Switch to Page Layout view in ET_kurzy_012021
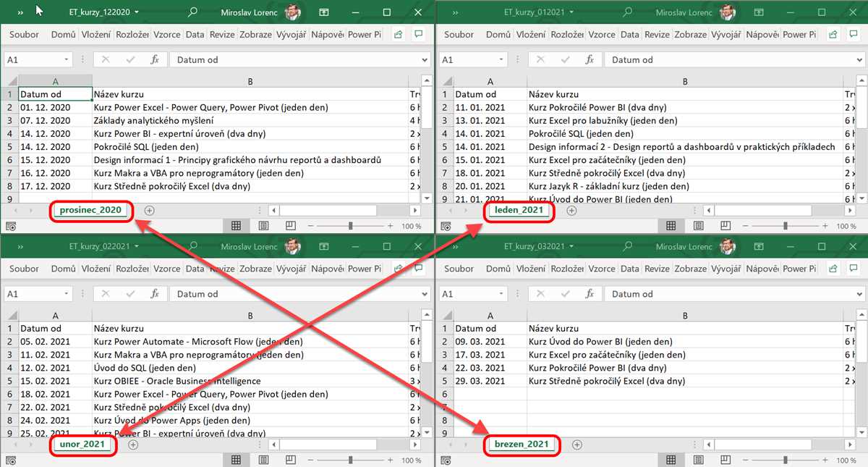The height and width of the screenshot is (467, 868). pos(698,226)
